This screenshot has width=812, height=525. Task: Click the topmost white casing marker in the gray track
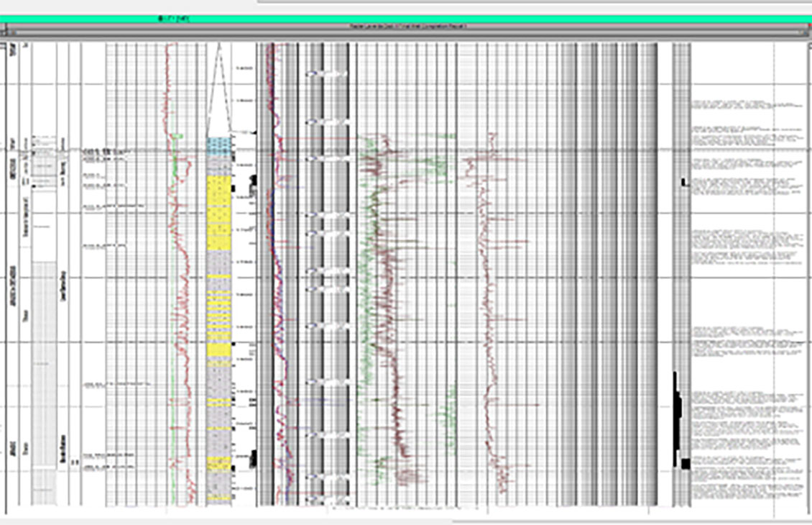click(x=327, y=73)
